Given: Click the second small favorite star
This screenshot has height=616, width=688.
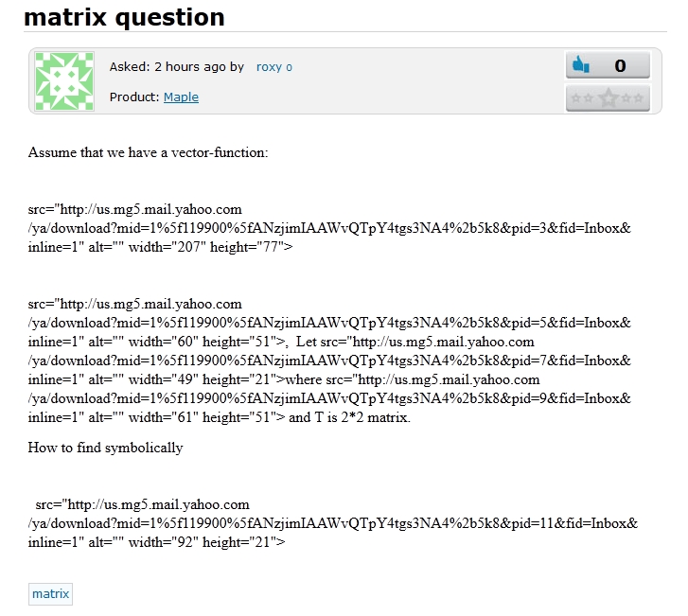Looking at the screenshot, I should (588, 97).
